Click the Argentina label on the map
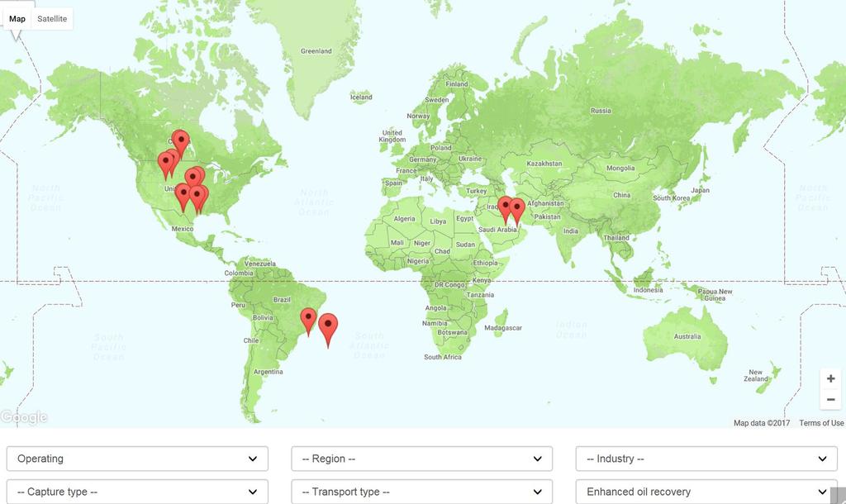This screenshot has width=846, height=504. tap(269, 373)
